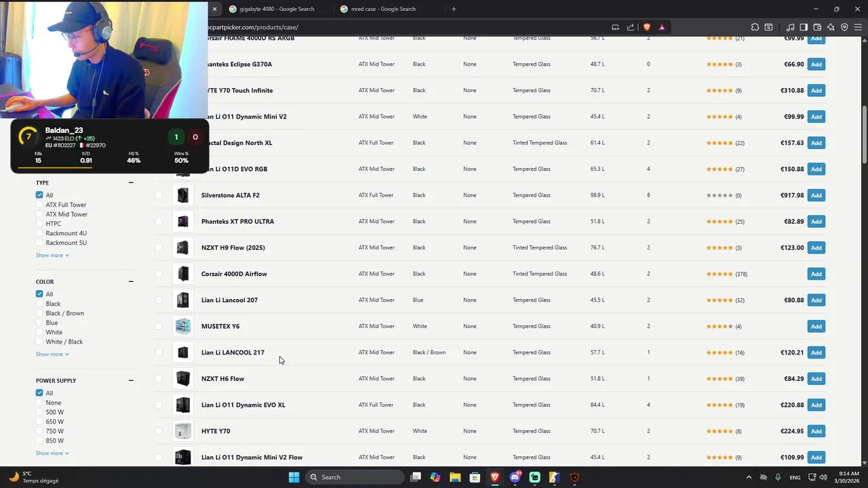The image size is (868, 488).
Task: Click the star rating for Corsair 4000D Airflow
Action: (719, 274)
